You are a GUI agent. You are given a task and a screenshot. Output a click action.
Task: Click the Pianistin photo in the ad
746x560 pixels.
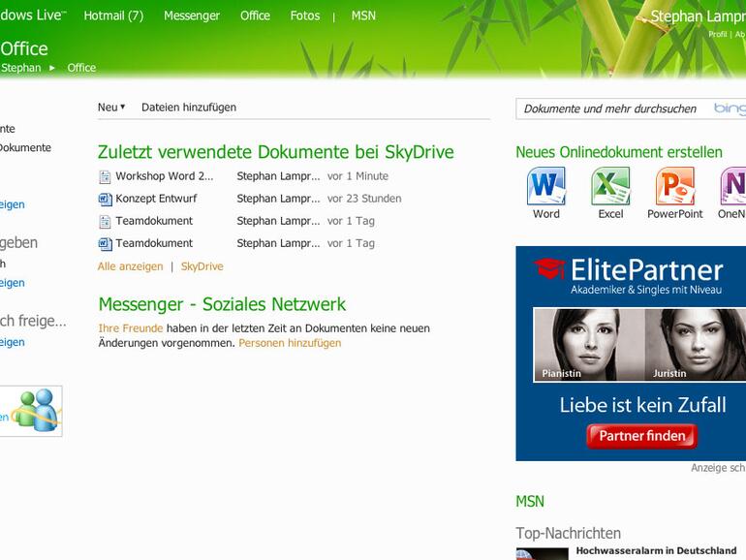pos(589,344)
